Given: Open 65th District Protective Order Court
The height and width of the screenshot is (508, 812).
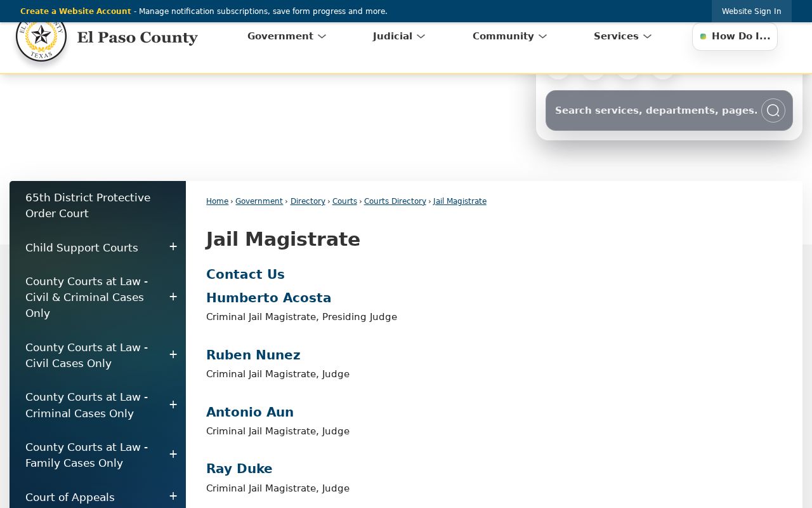Looking at the screenshot, I should (x=88, y=206).
